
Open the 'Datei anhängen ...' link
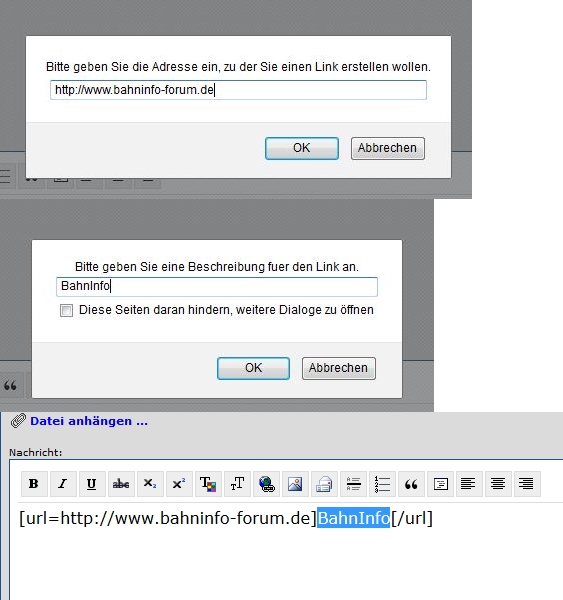(89, 421)
